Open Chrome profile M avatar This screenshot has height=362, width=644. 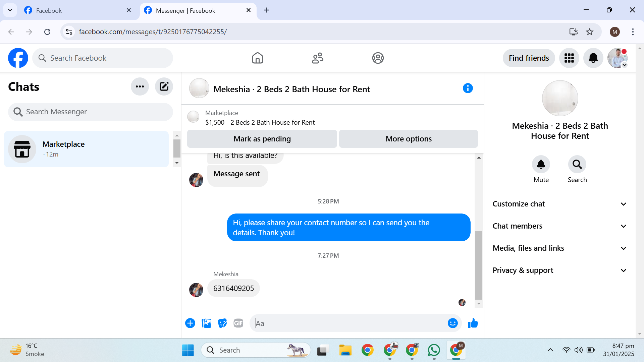coord(615,32)
